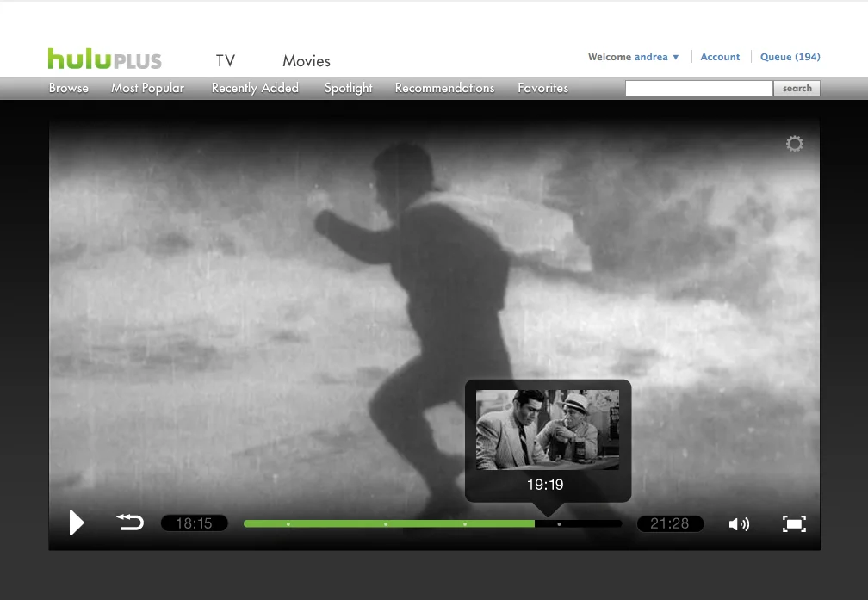The image size is (868, 600).
Task: Open Queue (194) link
Action: [x=790, y=57]
